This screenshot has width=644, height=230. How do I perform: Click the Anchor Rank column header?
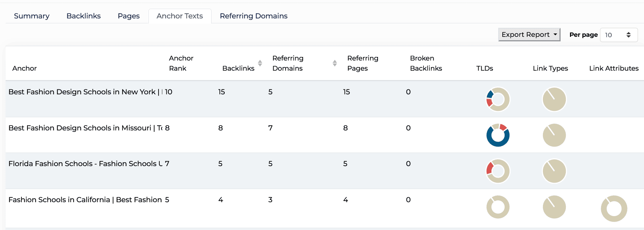tap(181, 63)
